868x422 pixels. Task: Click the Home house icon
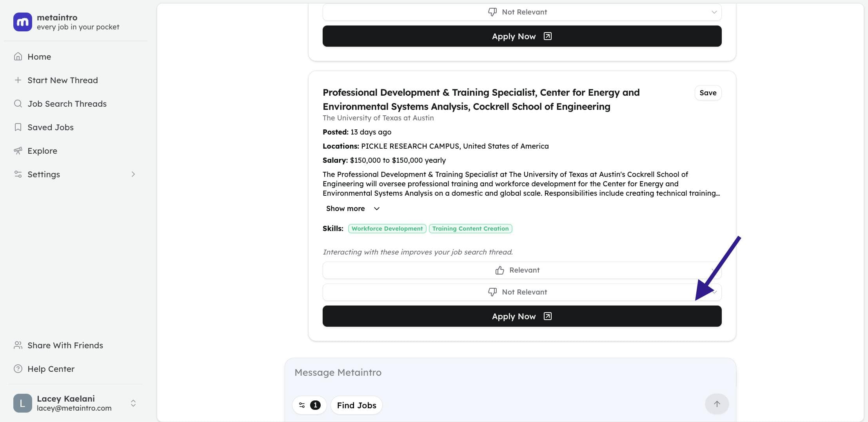(x=18, y=56)
